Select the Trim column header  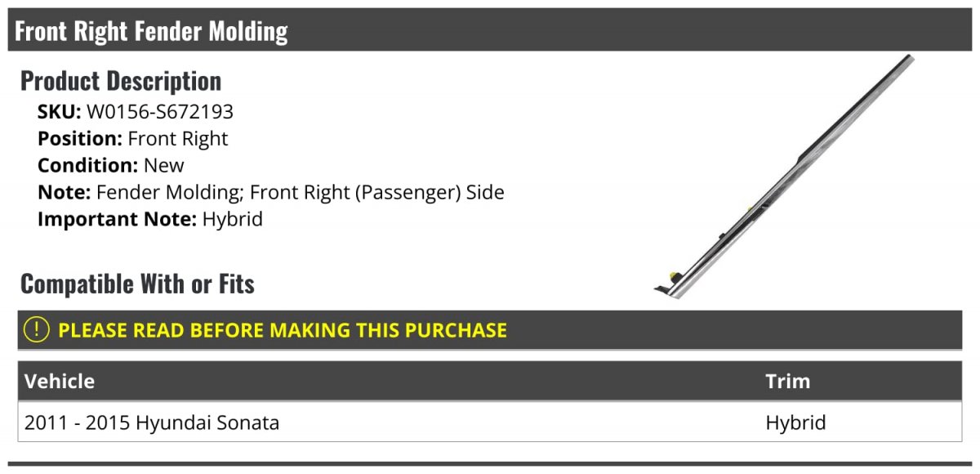[787, 382]
